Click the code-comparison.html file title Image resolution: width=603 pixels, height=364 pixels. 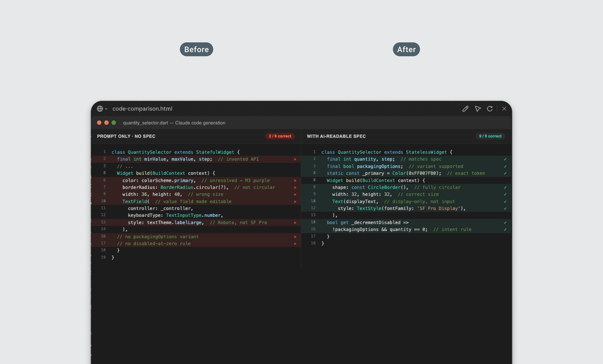pos(142,109)
